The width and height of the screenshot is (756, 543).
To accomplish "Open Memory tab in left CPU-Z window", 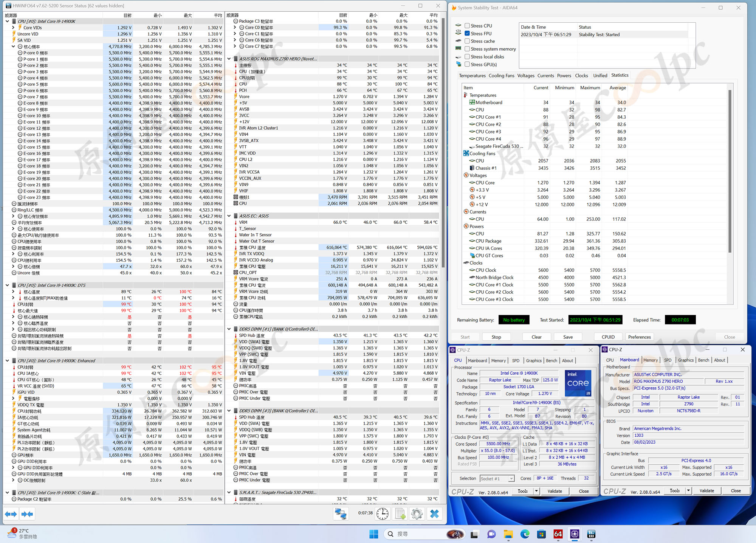I will tap(498, 361).
